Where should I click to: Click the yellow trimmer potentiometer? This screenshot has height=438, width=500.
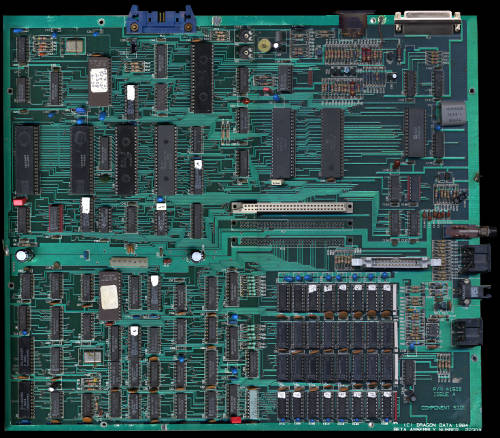(x=264, y=45)
